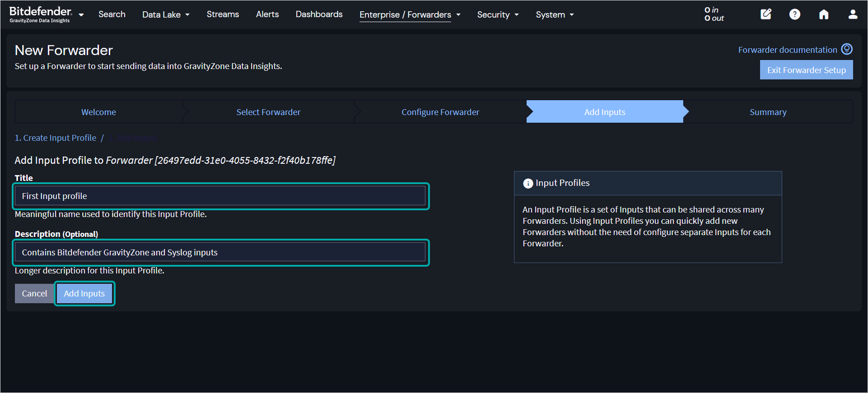This screenshot has height=393, width=868.
Task: Open the user profile icon
Action: [x=853, y=14]
